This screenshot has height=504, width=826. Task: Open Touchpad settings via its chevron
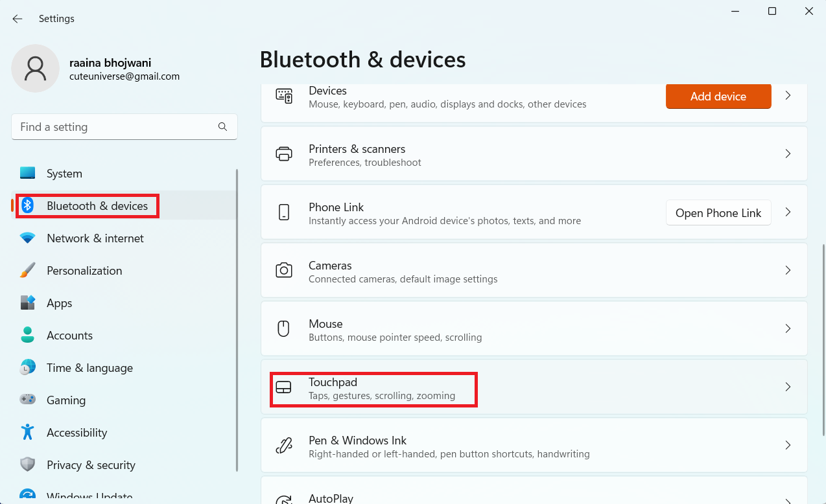coord(788,387)
